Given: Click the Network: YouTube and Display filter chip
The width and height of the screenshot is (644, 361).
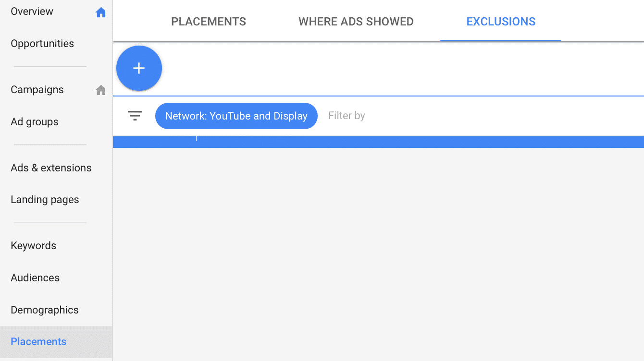Looking at the screenshot, I should 236,116.
